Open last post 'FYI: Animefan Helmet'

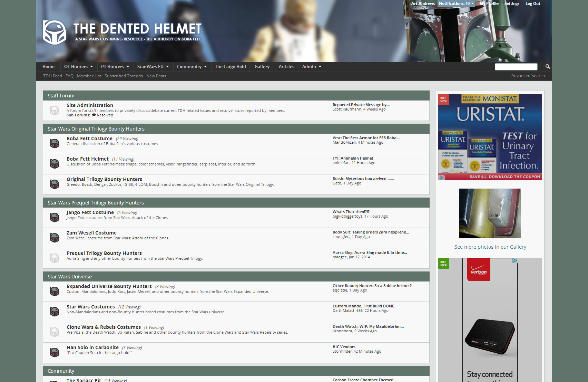(353, 158)
